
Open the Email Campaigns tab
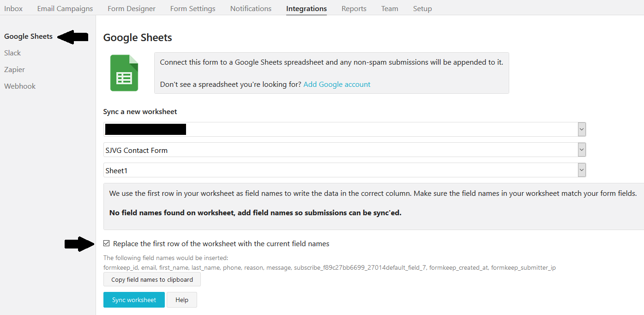(65, 8)
